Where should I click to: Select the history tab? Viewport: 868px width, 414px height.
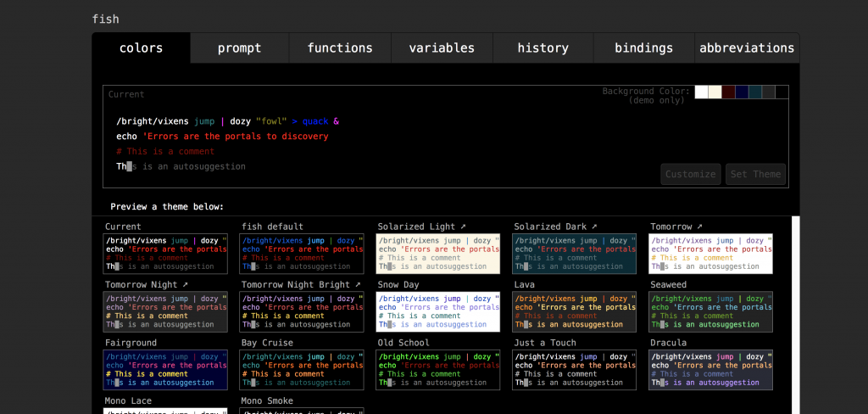tap(542, 48)
